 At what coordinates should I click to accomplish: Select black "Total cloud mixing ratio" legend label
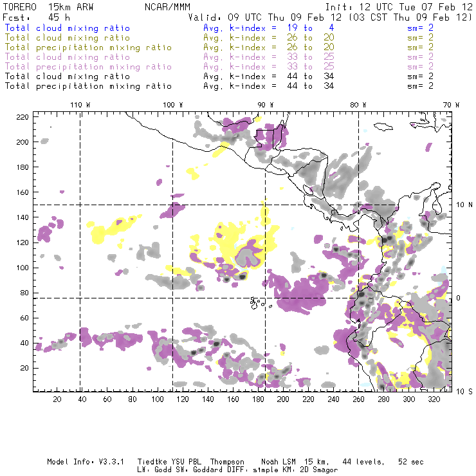tap(68, 76)
